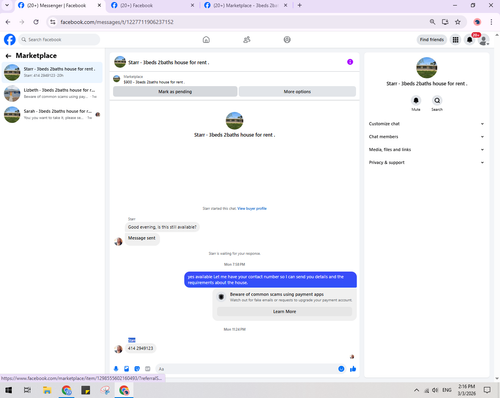Select the Messenger | Facebook tab

pos(60,6)
